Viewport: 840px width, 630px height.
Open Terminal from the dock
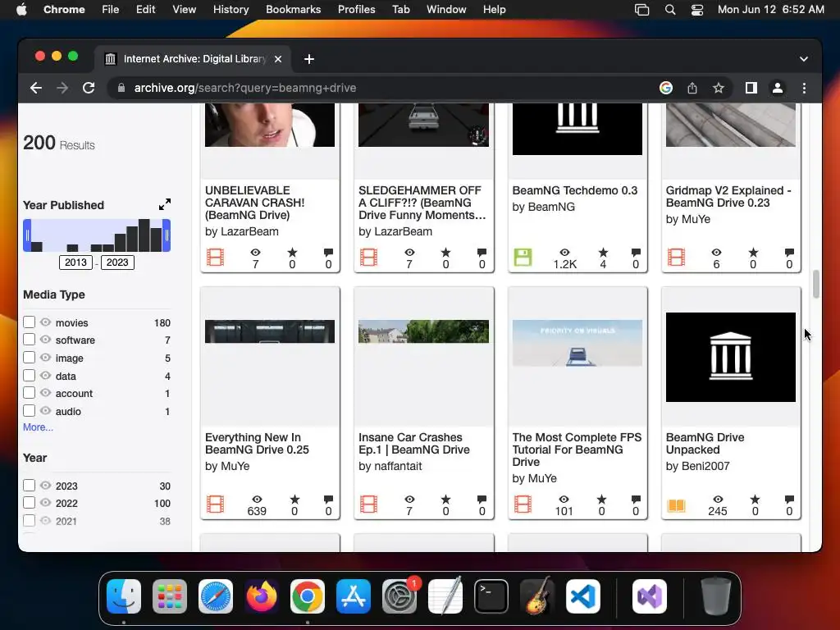pyautogui.click(x=491, y=596)
